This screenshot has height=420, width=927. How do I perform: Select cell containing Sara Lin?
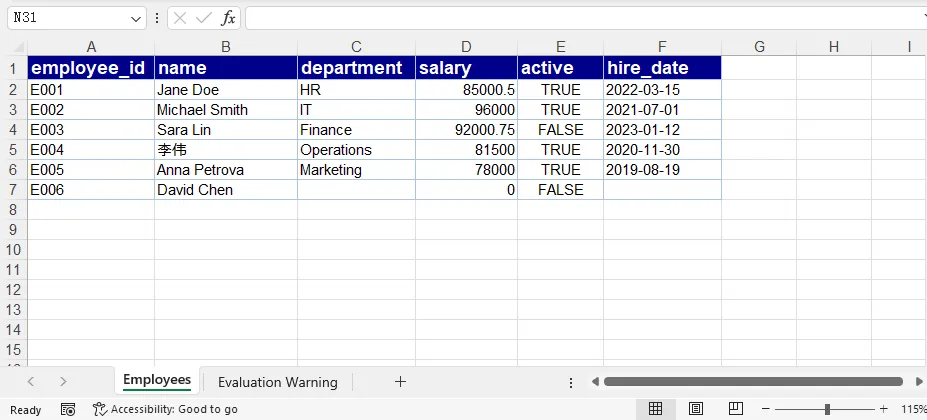coord(226,130)
